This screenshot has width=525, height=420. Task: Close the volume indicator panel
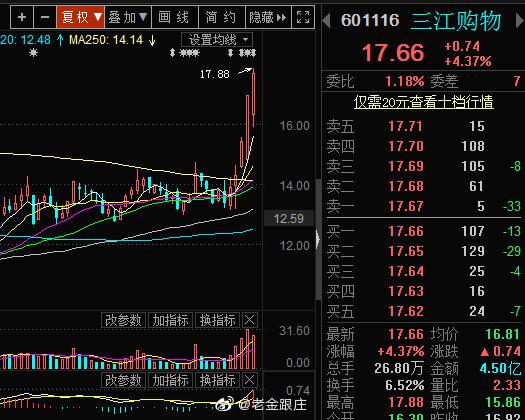tap(249, 320)
